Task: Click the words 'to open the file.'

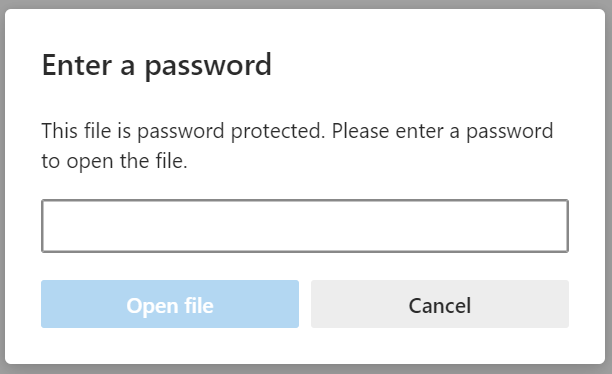Action: (114, 161)
